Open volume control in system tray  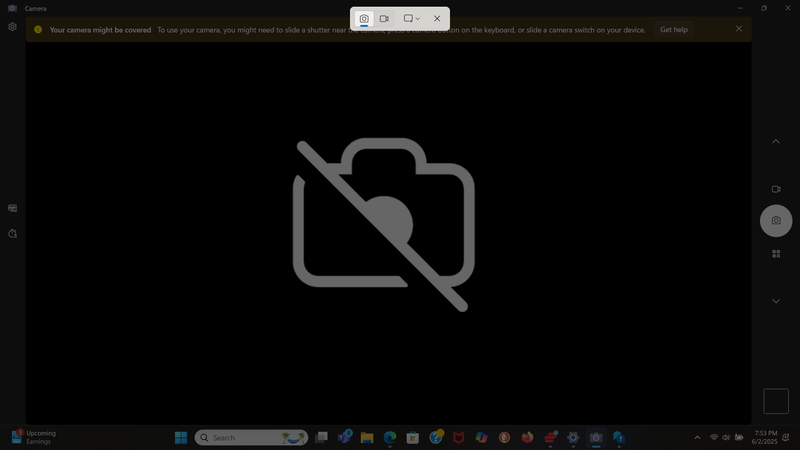click(x=726, y=438)
